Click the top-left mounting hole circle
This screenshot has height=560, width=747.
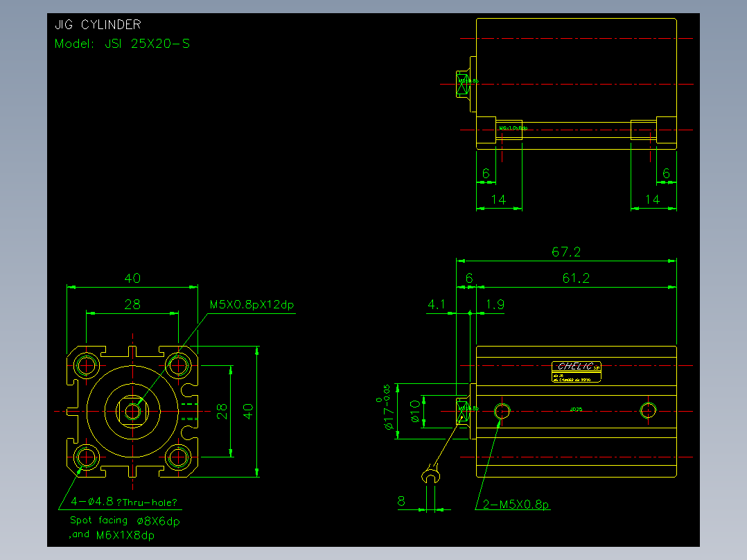[86, 365]
